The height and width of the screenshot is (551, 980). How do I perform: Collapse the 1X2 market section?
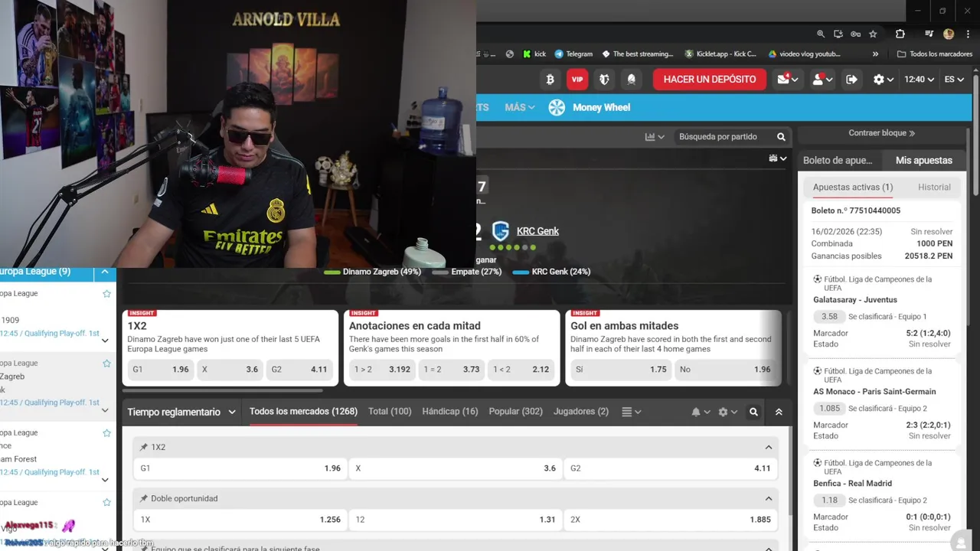769,447
